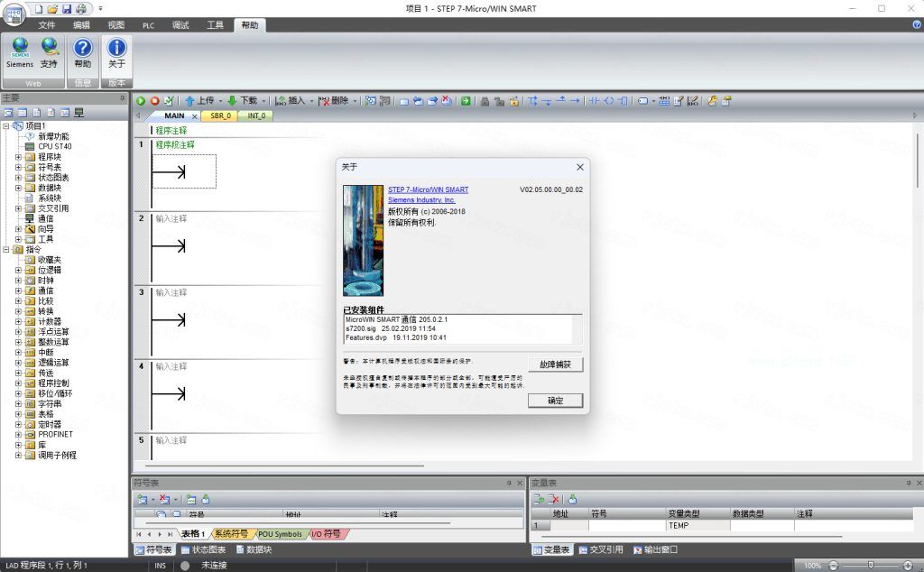
Task: Open the STEP 7-Micro/WIN SMART link
Action: point(428,189)
